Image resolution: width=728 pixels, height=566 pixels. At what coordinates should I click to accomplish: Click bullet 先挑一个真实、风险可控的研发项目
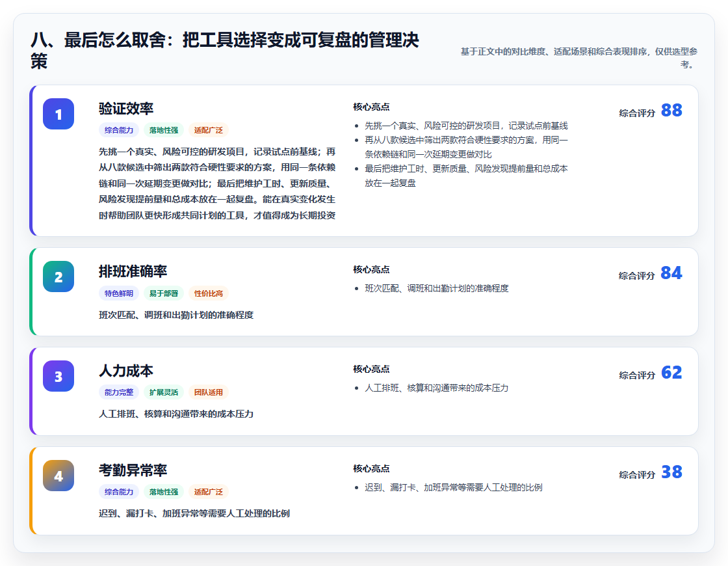[466, 126]
